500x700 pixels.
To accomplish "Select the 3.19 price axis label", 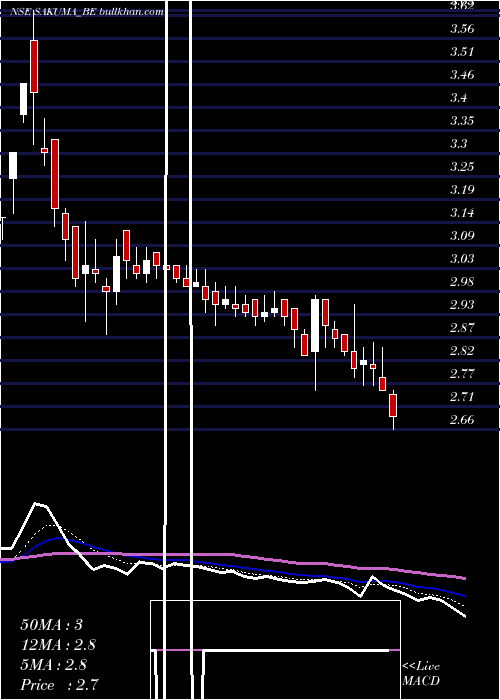I will [x=462, y=190].
